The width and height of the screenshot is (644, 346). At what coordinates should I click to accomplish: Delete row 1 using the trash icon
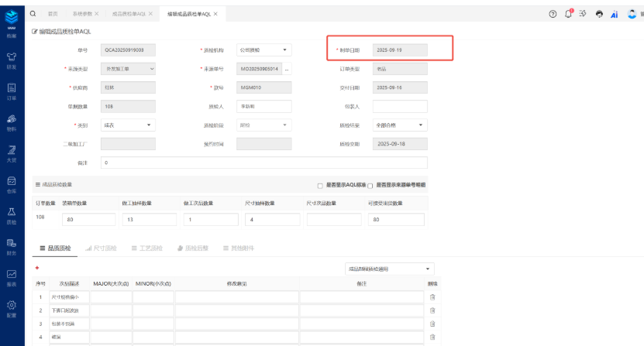(432, 296)
